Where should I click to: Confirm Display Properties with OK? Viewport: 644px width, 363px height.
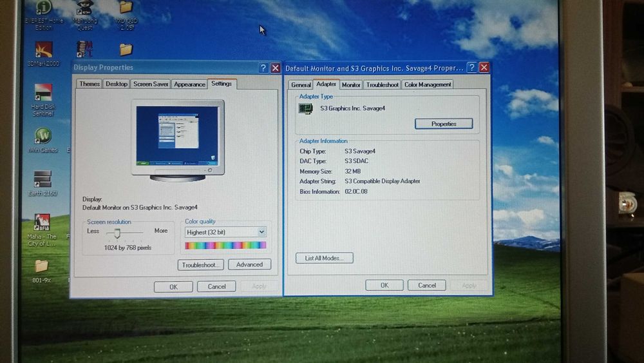pos(173,287)
